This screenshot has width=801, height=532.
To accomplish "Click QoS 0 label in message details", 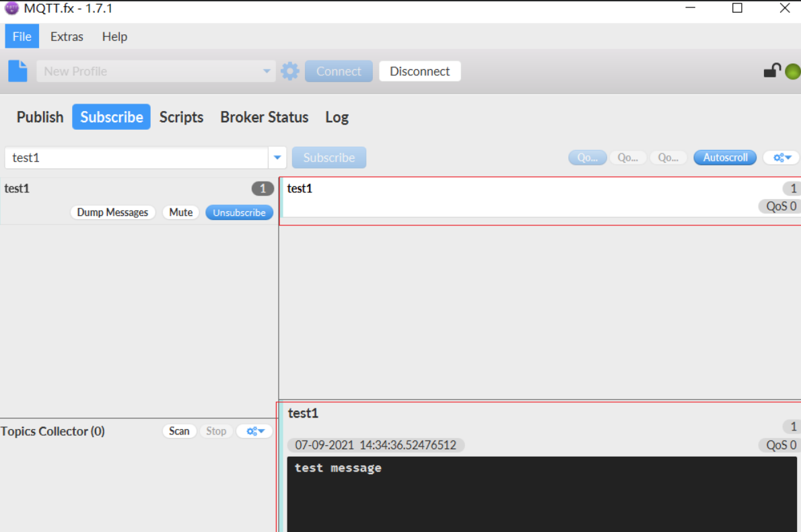I will point(781,445).
